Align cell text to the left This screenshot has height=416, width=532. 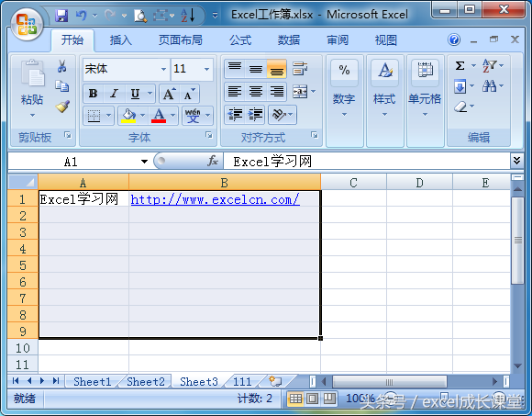[x=235, y=91]
